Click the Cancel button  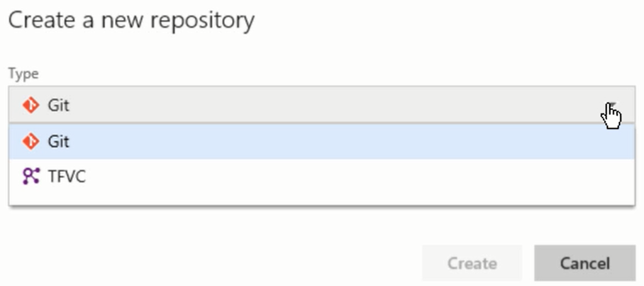pos(585,263)
